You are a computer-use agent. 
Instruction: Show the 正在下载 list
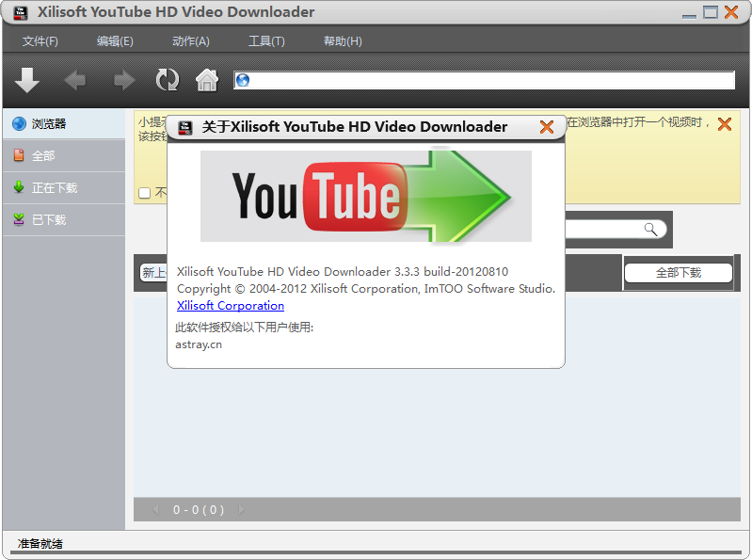[x=64, y=187]
